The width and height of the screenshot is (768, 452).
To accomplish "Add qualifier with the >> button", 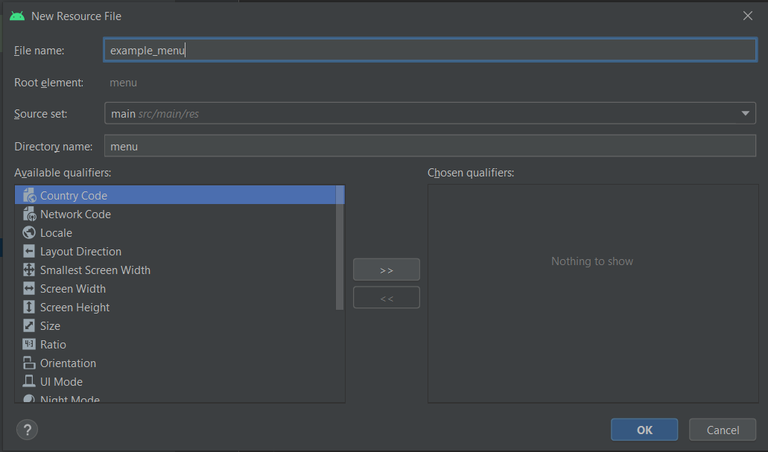I will point(386,270).
